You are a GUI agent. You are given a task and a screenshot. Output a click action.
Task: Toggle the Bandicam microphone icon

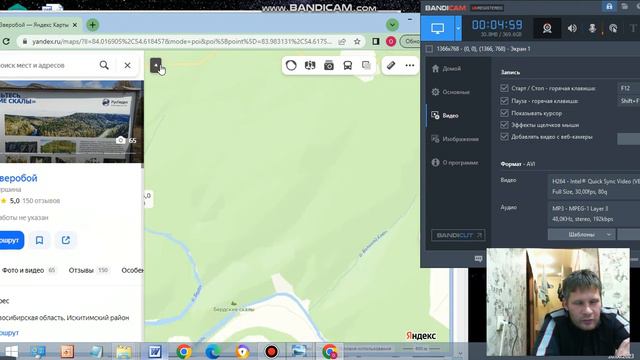pyautogui.click(x=592, y=28)
